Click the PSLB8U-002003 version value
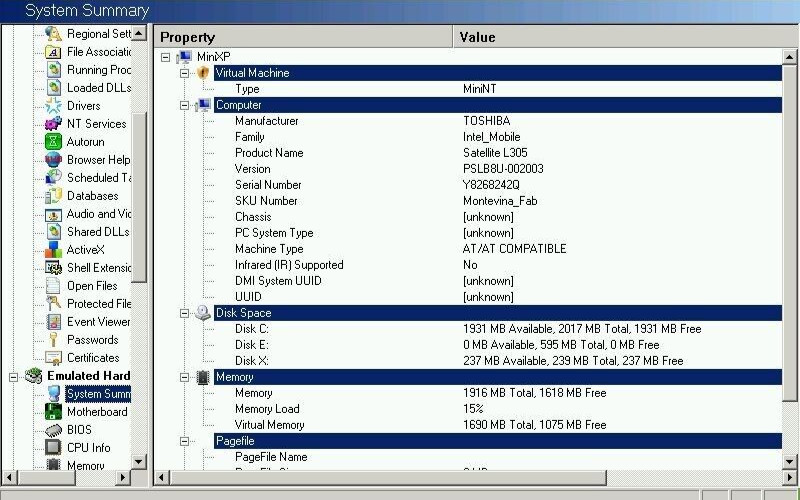The image size is (800, 500). click(503, 169)
